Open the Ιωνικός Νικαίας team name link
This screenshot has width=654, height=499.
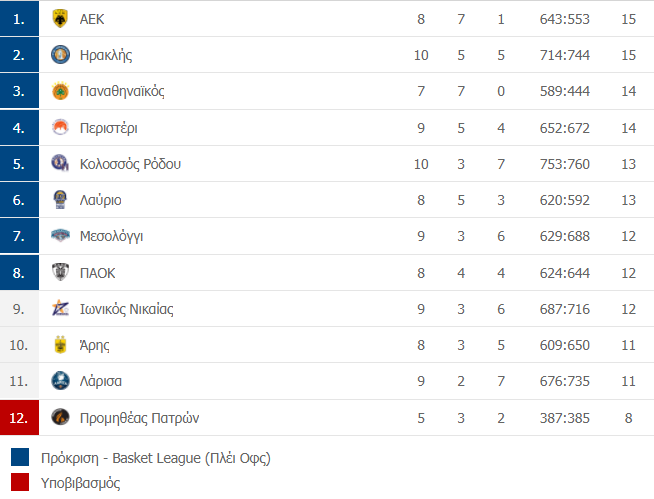pyautogui.click(x=126, y=309)
